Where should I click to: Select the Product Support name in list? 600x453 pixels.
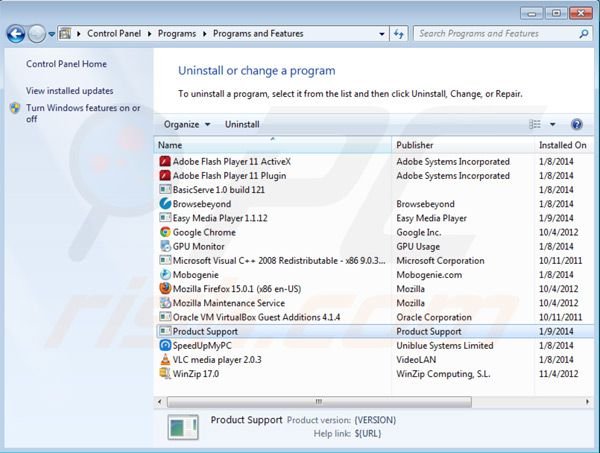(205, 331)
